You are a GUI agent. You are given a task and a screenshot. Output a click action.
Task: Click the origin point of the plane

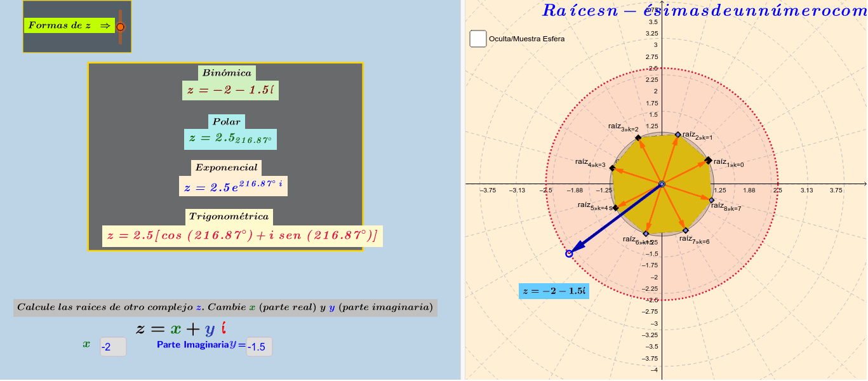[x=662, y=184]
